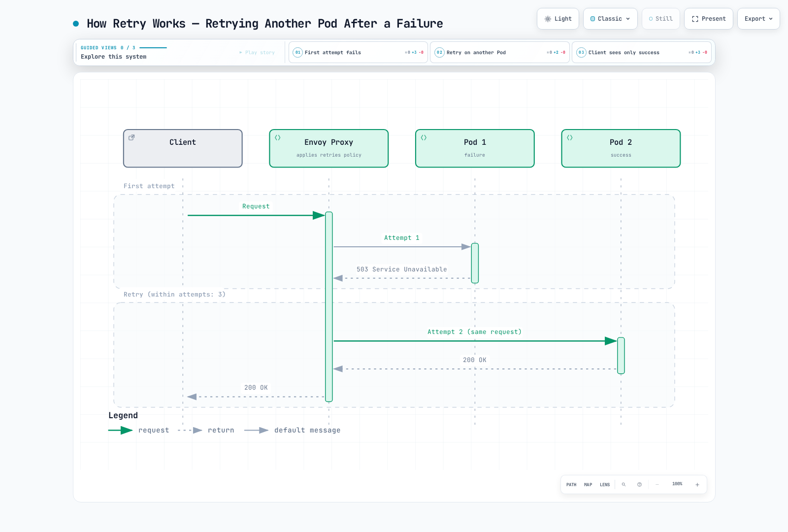Screen dimensions: 788x532
Task: Click the Legend heading
Action: pyautogui.click(x=123, y=416)
